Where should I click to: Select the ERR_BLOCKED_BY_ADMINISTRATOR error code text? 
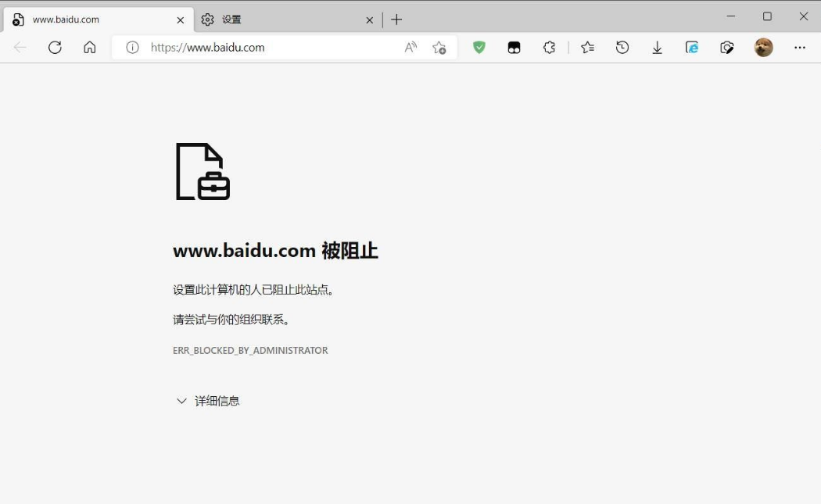pos(250,351)
